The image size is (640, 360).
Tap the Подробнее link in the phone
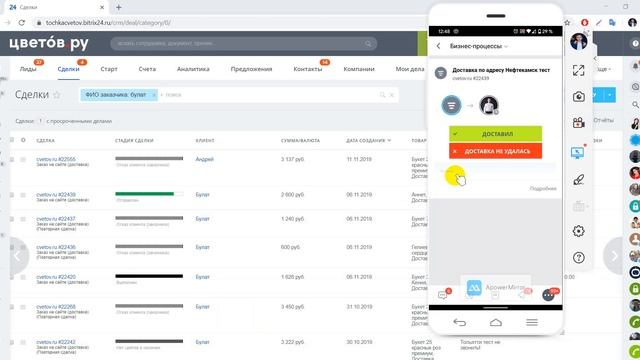(x=543, y=189)
